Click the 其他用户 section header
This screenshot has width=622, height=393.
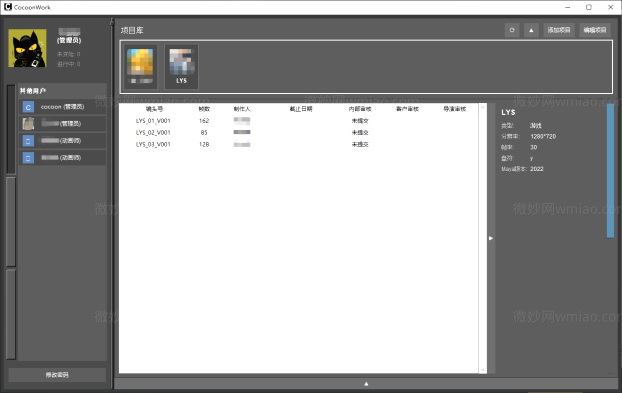[x=33, y=91]
